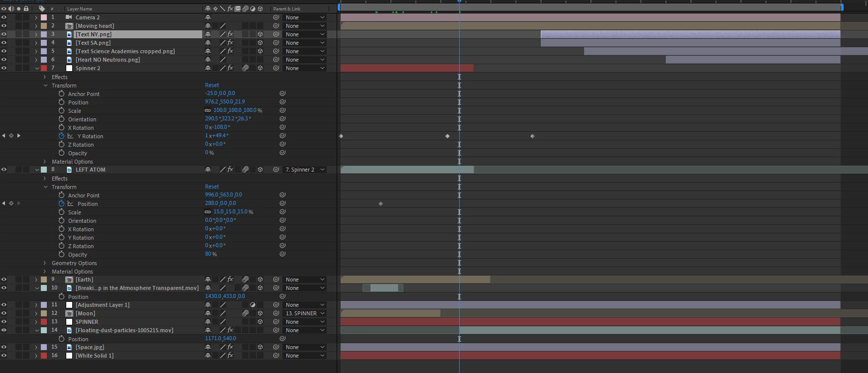Screen dimensions: 868x373
Task: Select the Breaking up in the Atmosphere layer
Action: (x=137, y=288)
